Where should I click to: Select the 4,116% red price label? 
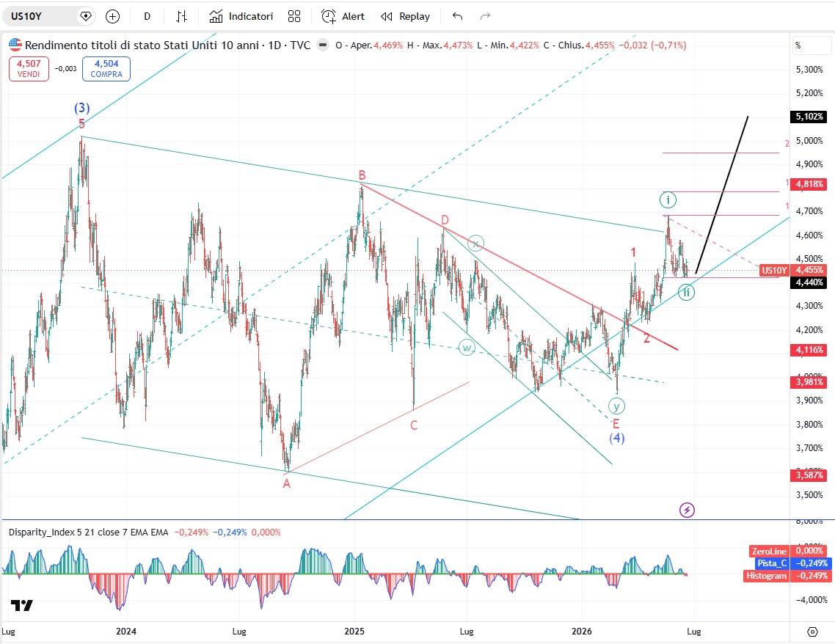pos(809,350)
